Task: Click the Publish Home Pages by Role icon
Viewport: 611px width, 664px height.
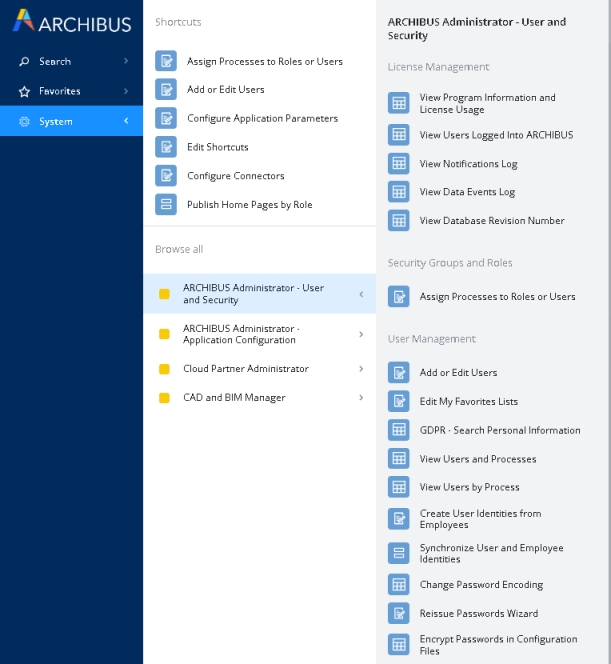Action: click(166, 205)
